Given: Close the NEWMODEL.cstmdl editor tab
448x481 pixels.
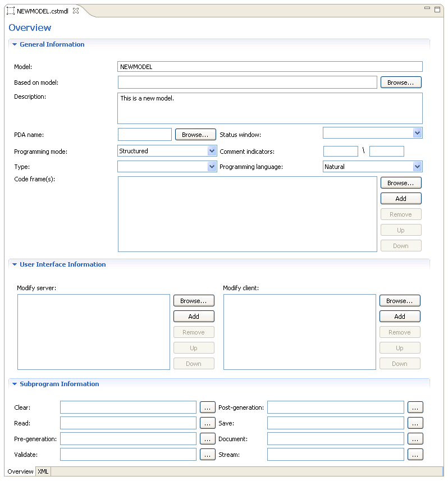Looking at the screenshot, I should [x=76, y=11].
